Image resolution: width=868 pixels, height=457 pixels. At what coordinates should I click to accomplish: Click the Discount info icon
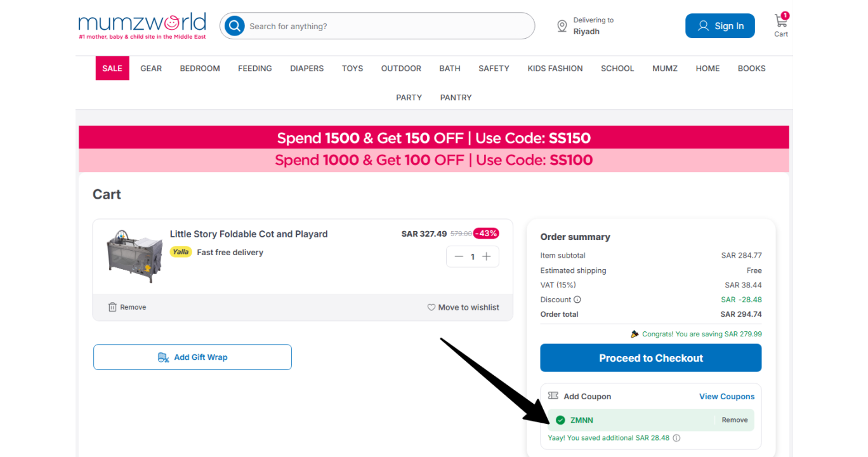click(x=577, y=300)
